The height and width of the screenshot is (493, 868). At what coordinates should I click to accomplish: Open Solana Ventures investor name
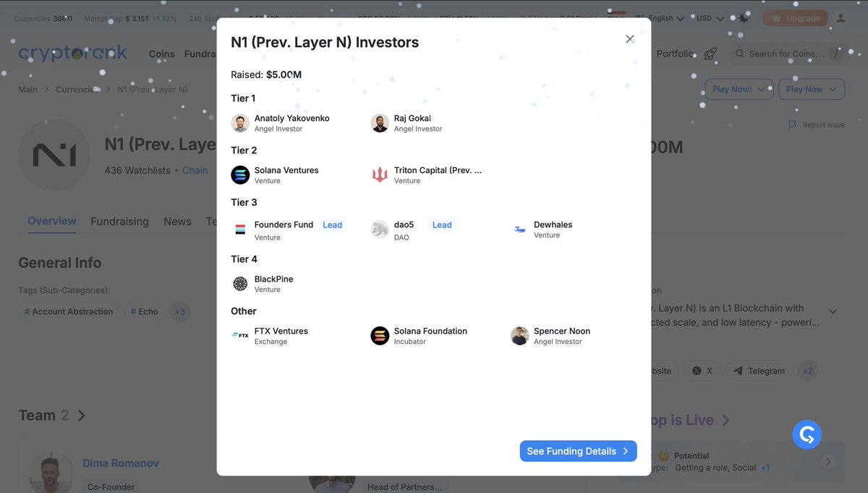pos(286,170)
